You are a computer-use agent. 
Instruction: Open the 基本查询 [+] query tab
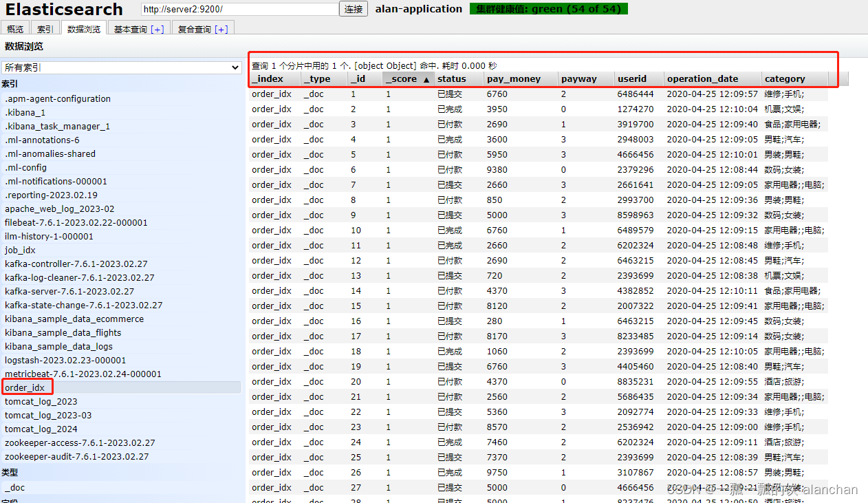click(x=138, y=28)
